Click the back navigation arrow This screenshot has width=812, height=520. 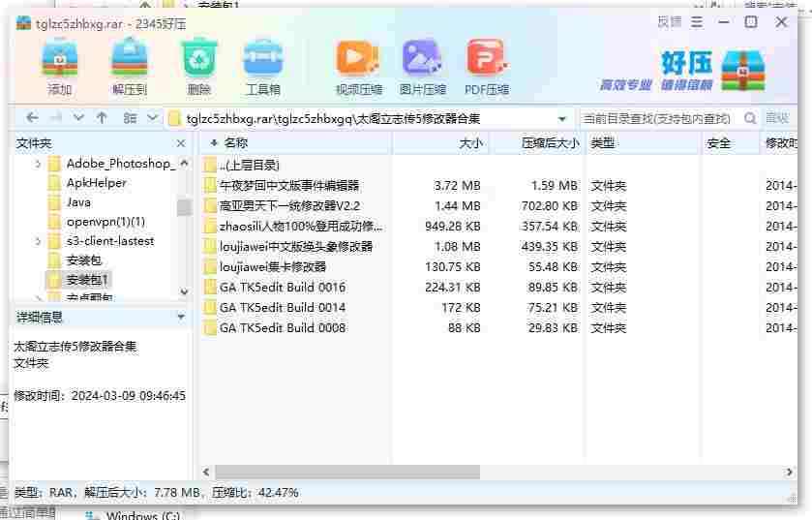(32, 118)
